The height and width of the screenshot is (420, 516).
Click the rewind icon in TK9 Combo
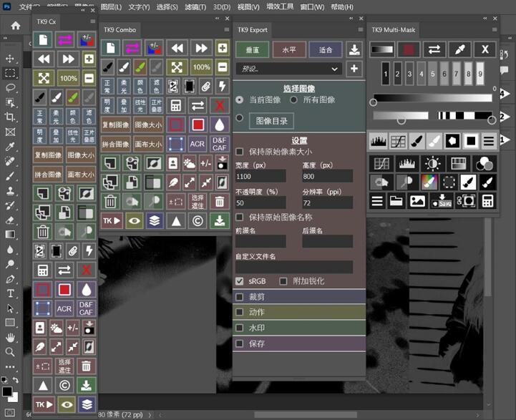pyautogui.click(x=177, y=49)
